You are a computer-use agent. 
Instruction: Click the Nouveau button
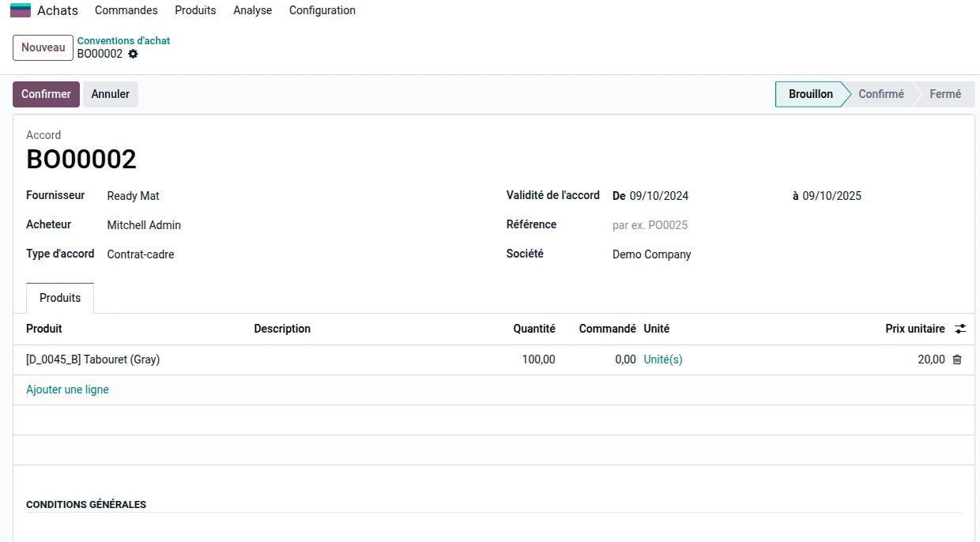click(43, 47)
